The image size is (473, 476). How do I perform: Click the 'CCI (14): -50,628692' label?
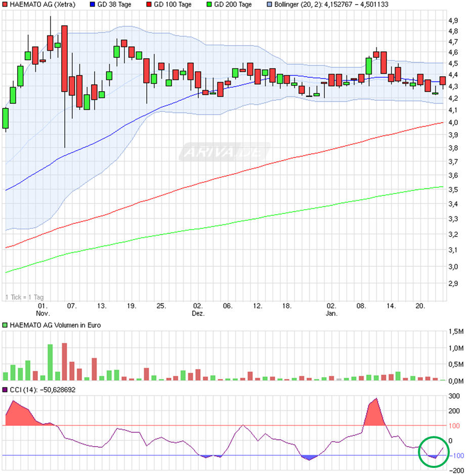tap(42, 389)
